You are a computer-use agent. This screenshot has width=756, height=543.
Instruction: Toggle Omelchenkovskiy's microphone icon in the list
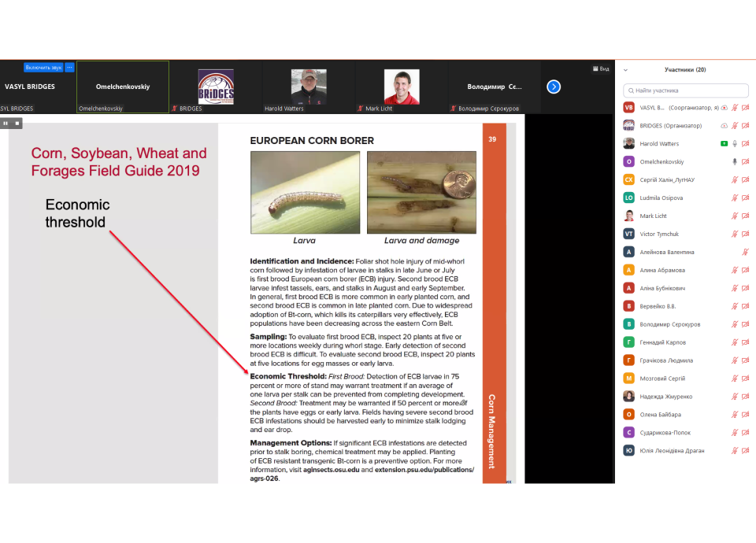tap(735, 161)
